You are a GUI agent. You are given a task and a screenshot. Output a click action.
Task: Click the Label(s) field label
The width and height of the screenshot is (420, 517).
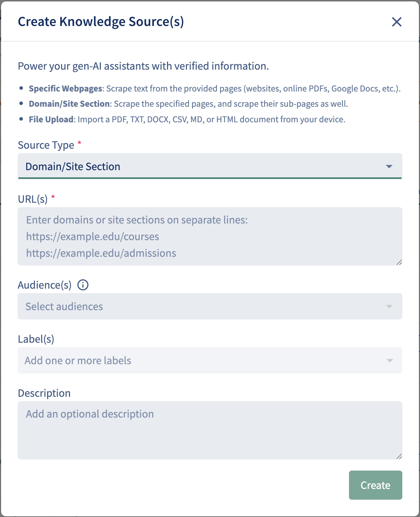click(x=36, y=339)
